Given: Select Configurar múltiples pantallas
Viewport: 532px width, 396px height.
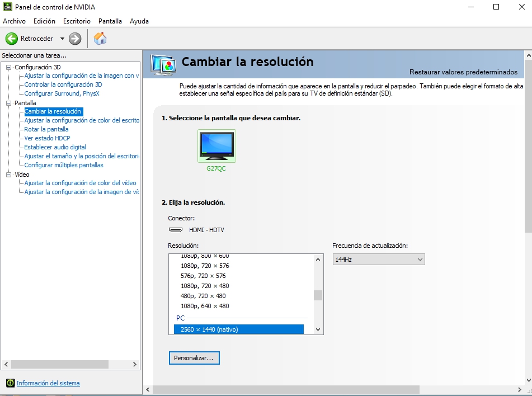Looking at the screenshot, I should (x=64, y=165).
